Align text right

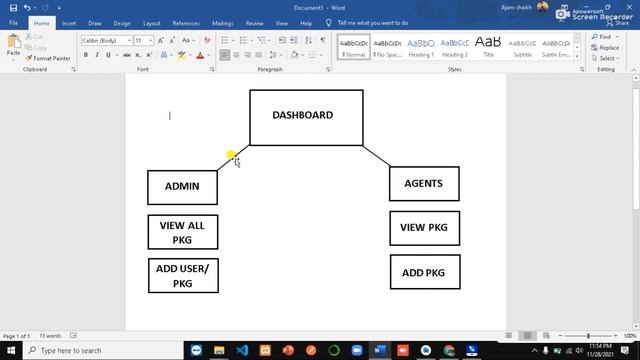(x=247, y=55)
